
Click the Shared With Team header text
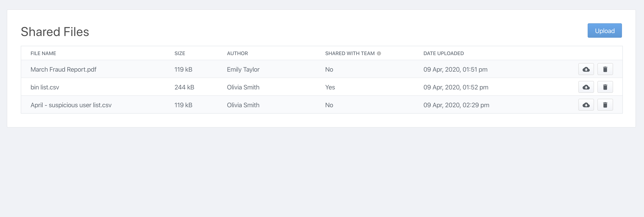[350, 53]
